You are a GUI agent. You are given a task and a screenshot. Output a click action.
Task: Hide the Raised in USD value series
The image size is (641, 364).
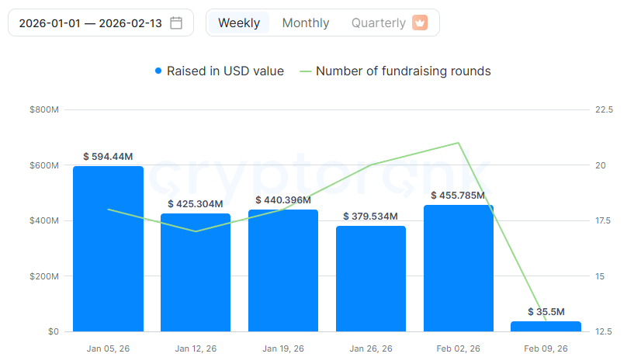(226, 71)
